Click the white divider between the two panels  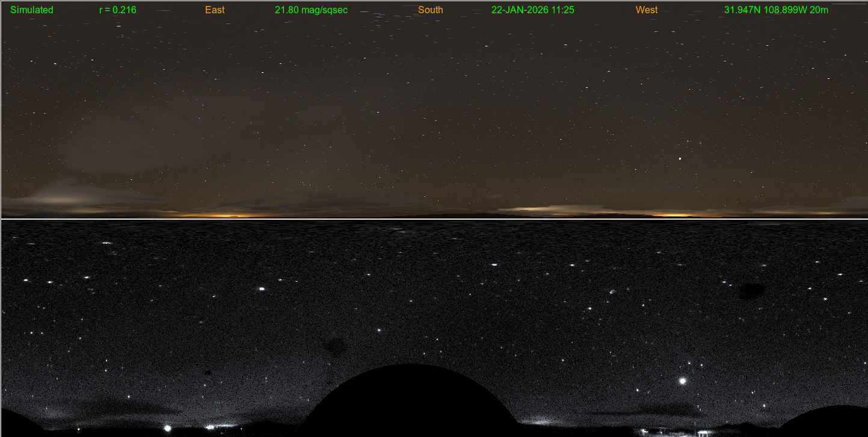pos(434,219)
